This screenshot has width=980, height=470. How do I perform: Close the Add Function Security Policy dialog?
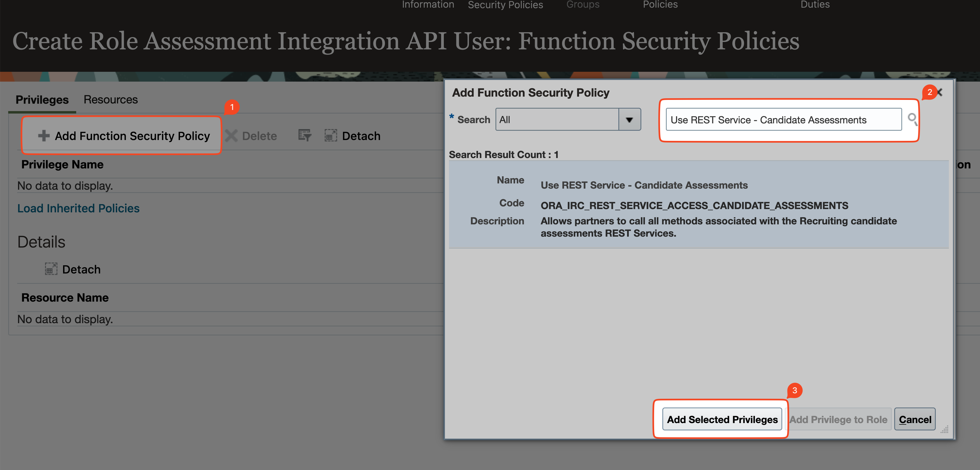pos(940,93)
